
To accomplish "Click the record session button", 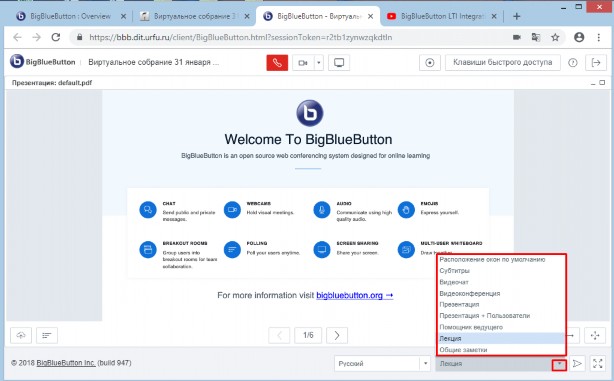I will tap(430, 63).
